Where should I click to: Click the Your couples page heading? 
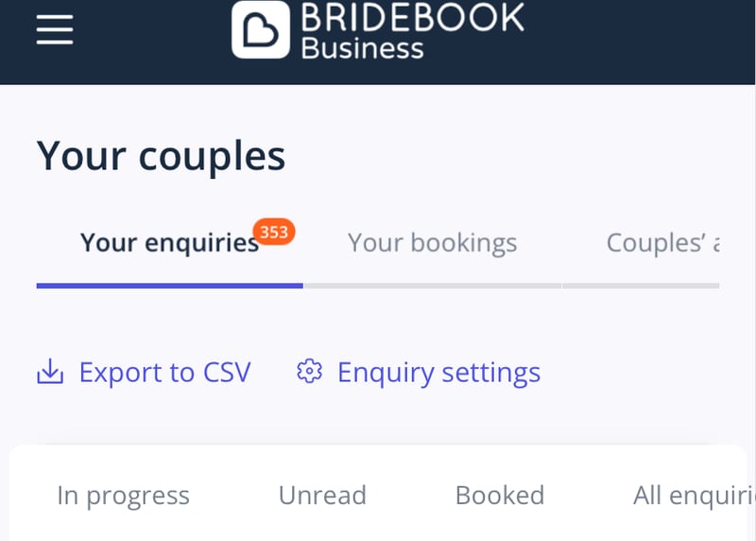click(x=161, y=156)
